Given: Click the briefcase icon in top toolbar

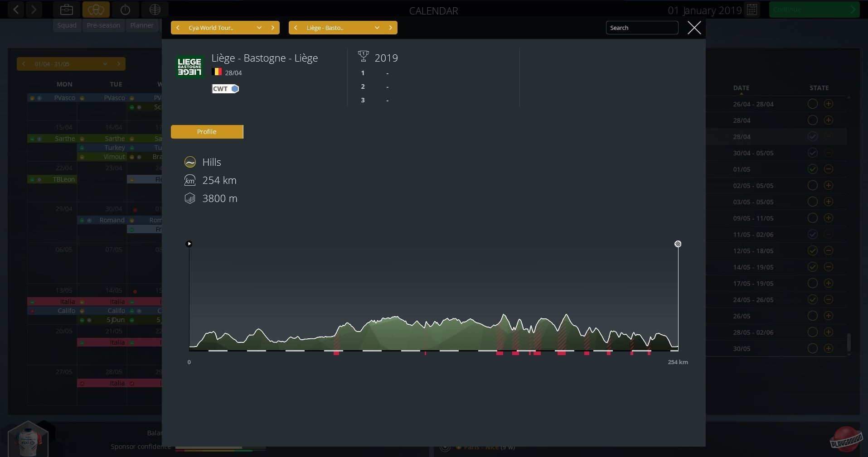Looking at the screenshot, I should 67,10.
